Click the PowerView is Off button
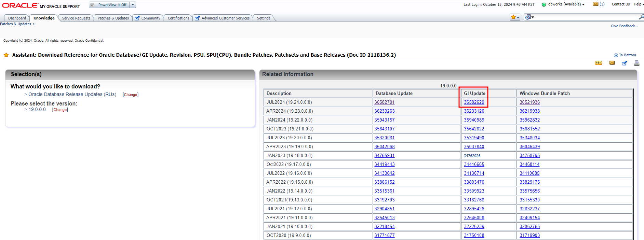The height and width of the screenshot is (240, 644). (x=109, y=5)
